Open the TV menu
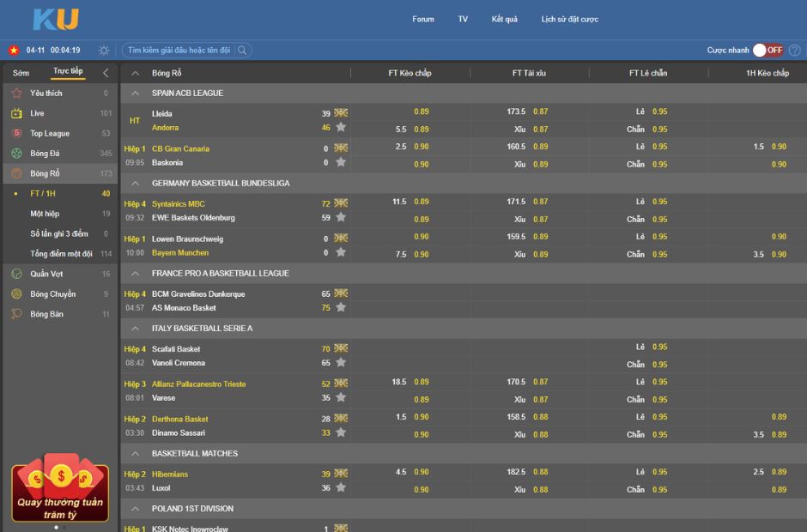 pyautogui.click(x=463, y=19)
